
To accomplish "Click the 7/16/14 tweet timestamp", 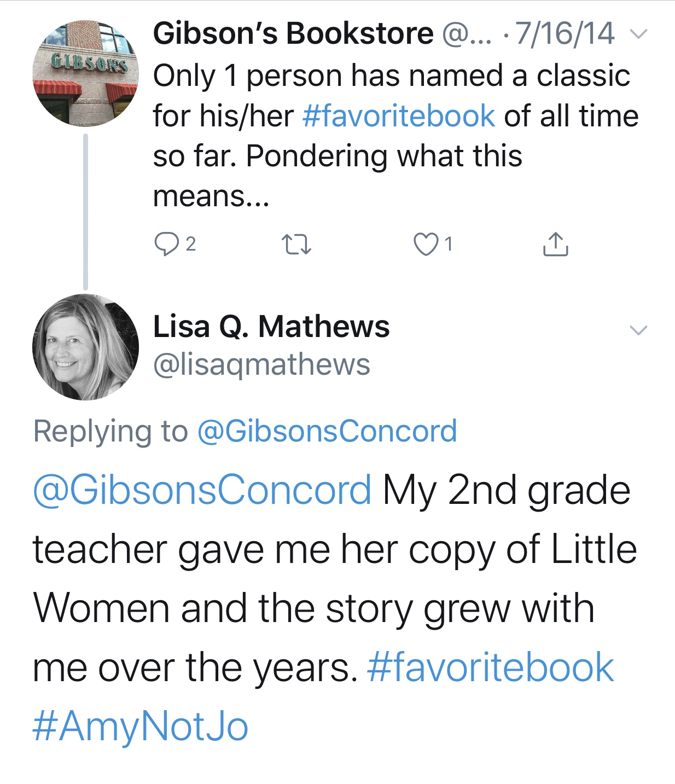I will coord(565,34).
